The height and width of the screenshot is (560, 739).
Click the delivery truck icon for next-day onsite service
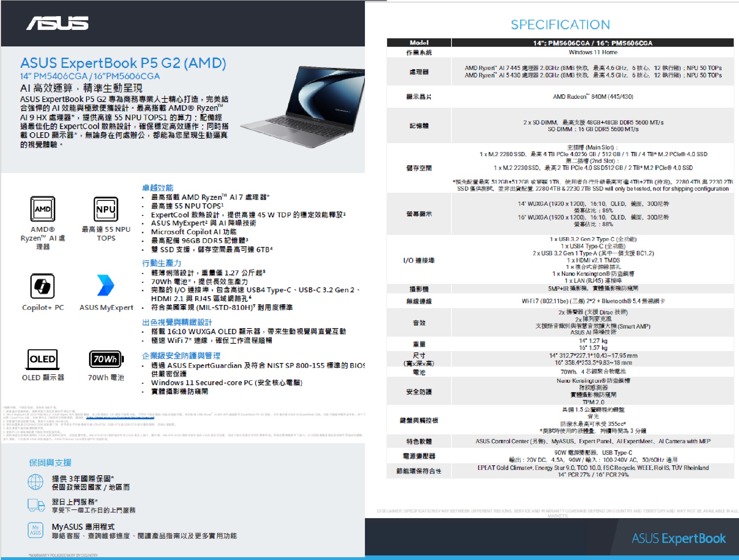(36, 505)
